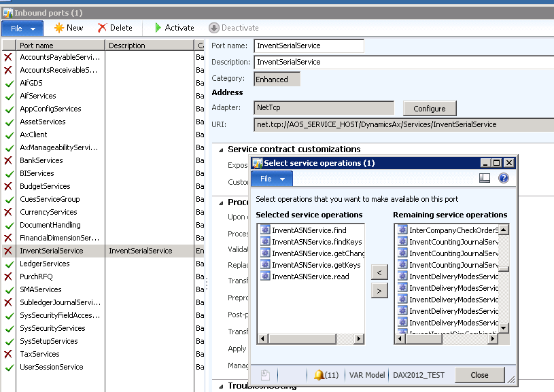554x392 pixels.
Task: Click the view layout icon beside help
Action: (x=485, y=178)
